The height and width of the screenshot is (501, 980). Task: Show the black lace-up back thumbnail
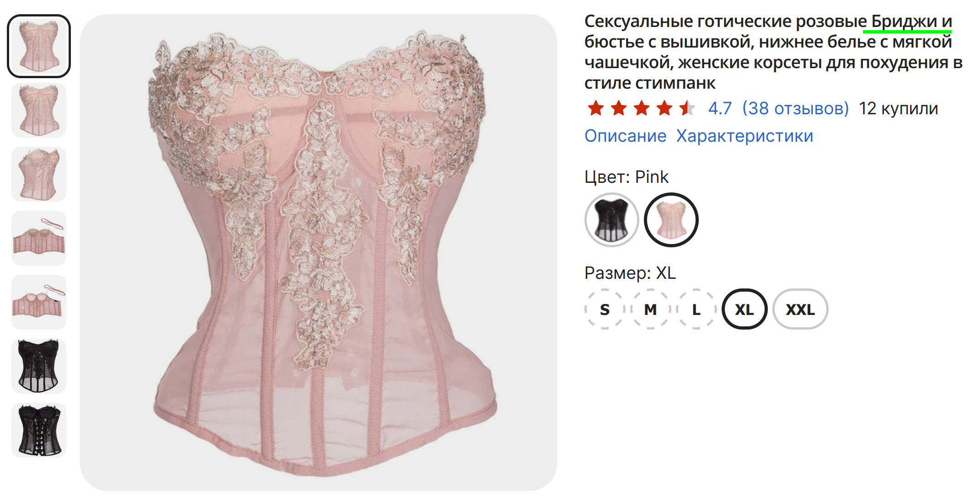[39, 430]
